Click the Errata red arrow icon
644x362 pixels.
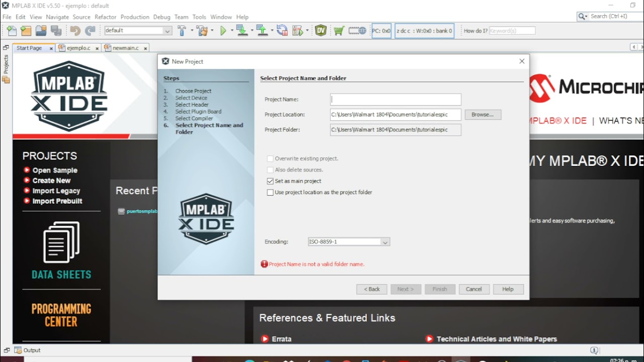coord(265,339)
